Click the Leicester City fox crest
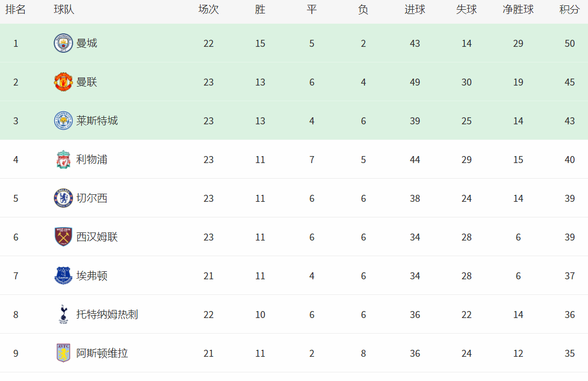588x381 pixels. (63, 121)
